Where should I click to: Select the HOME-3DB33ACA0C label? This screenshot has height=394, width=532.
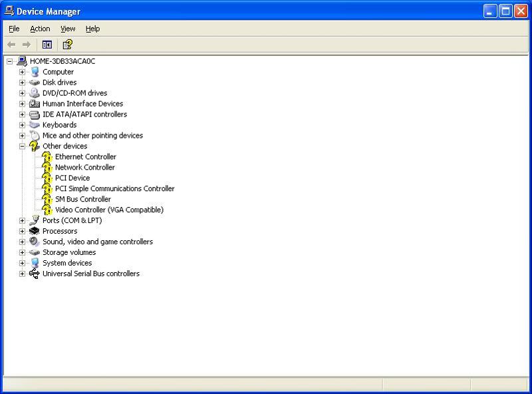pos(63,61)
